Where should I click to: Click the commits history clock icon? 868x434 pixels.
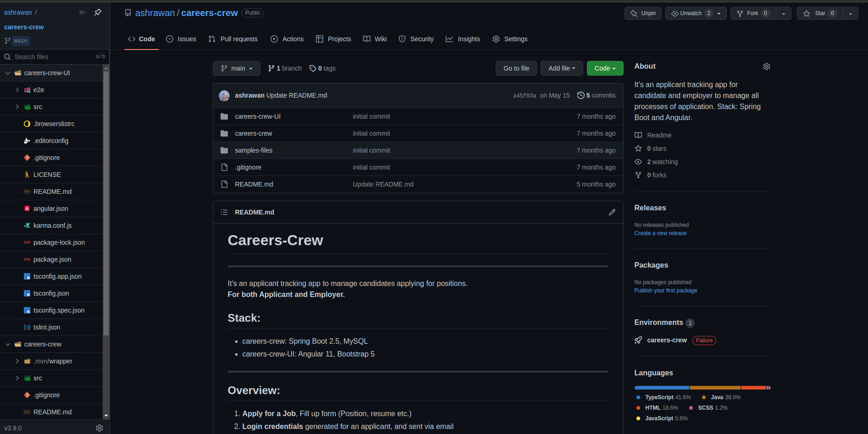click(581, 95)
